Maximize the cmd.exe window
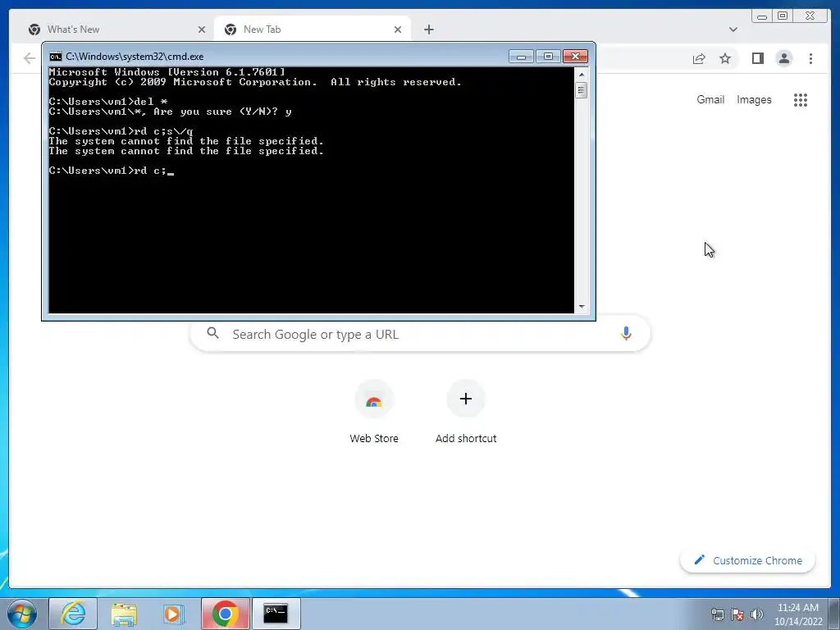The width and height of the screenshot is (840, 630). [x=547, y=57]
